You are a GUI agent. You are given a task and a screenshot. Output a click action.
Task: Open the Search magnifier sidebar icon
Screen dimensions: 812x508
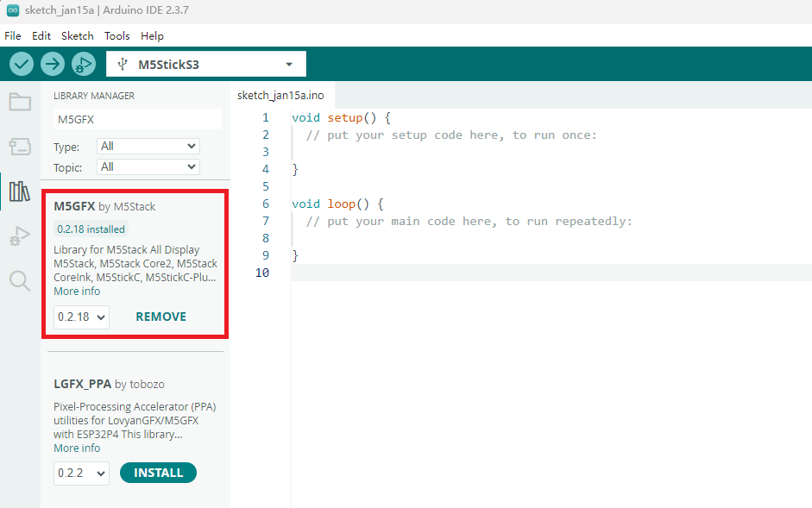pyautogui.click(x=20, y=280)
